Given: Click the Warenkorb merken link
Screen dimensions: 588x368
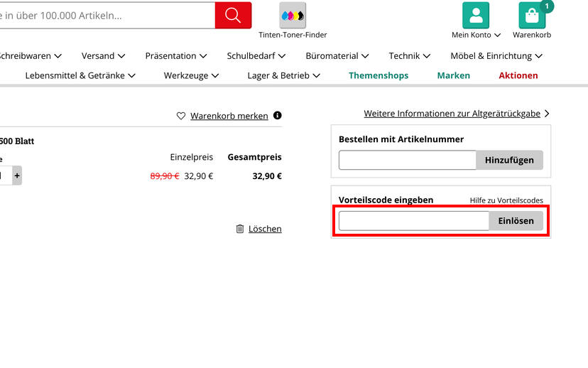Looking at the screenshot, I should point(229,116).
